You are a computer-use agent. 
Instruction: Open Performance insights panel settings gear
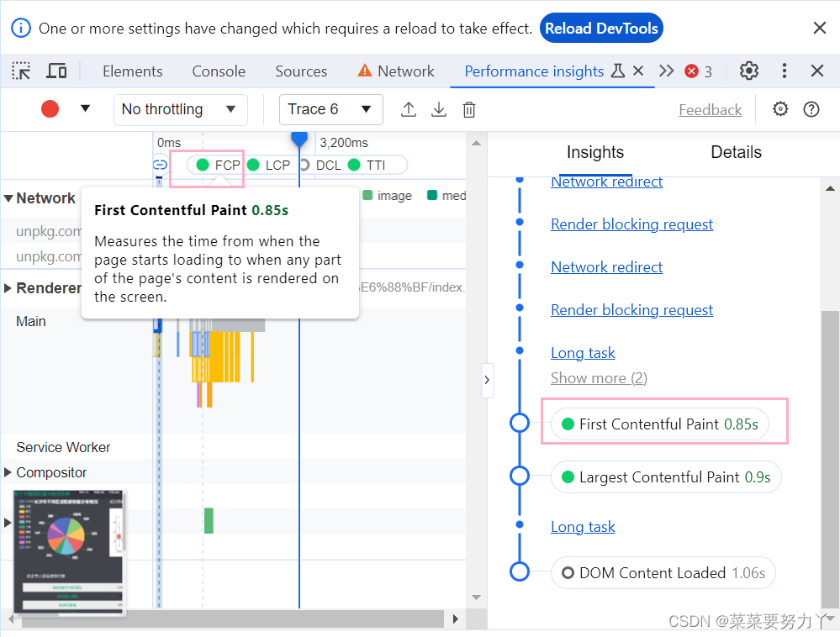pyautogui.click(x=780, y=109)
